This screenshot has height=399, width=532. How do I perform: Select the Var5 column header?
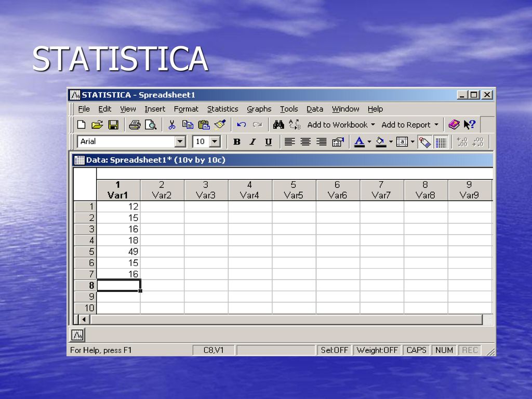pos(294,190)
